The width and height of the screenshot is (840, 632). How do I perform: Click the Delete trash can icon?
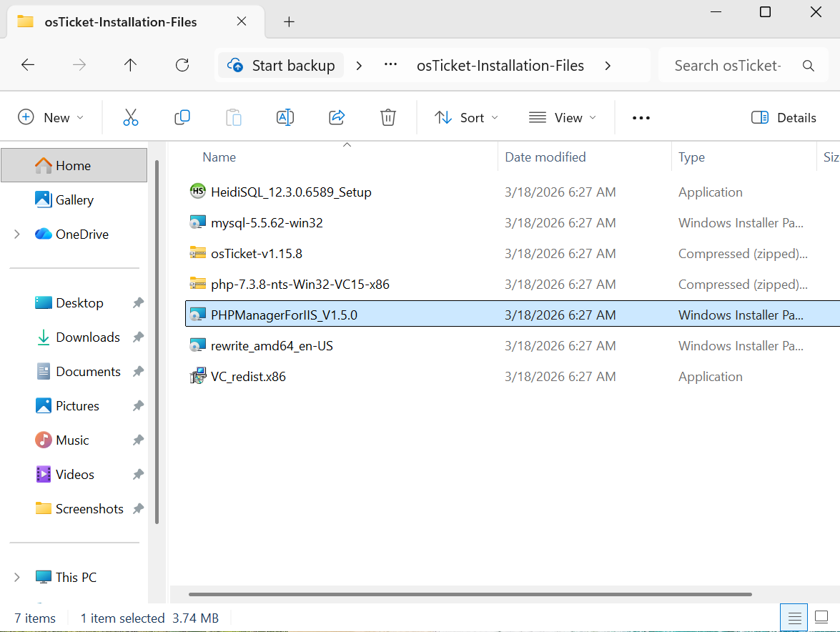pyautogui.click(x=388, y=117)
